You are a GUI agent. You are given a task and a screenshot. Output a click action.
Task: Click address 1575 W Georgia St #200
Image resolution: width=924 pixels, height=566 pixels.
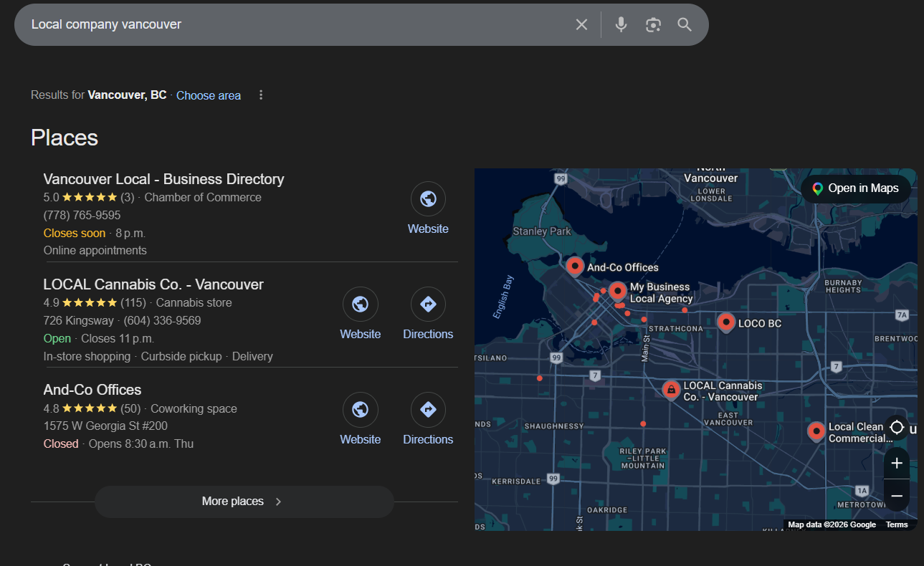pyautogui.click(x=105, y=426)
